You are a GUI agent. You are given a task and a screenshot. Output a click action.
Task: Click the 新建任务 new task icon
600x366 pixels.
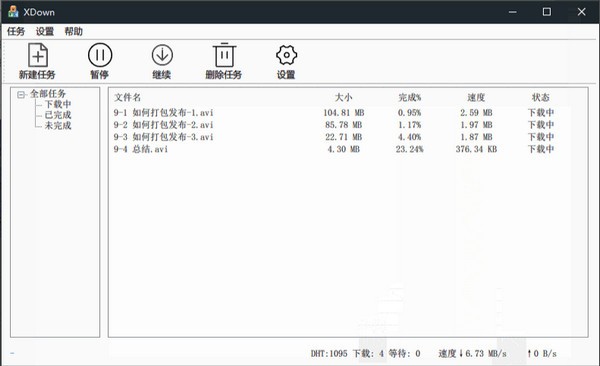point(38,56)
